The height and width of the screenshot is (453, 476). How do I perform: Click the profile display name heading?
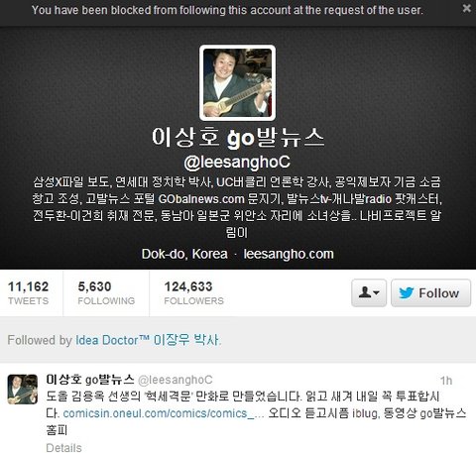(x=238, y=138)
